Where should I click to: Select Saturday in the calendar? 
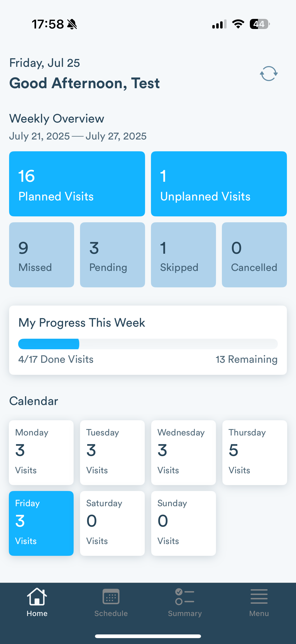[112, 523]
